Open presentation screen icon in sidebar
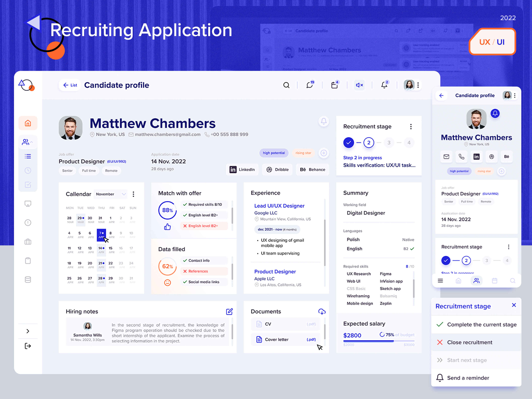The height and width of the screenshot is (399, 532). (28, 204)
